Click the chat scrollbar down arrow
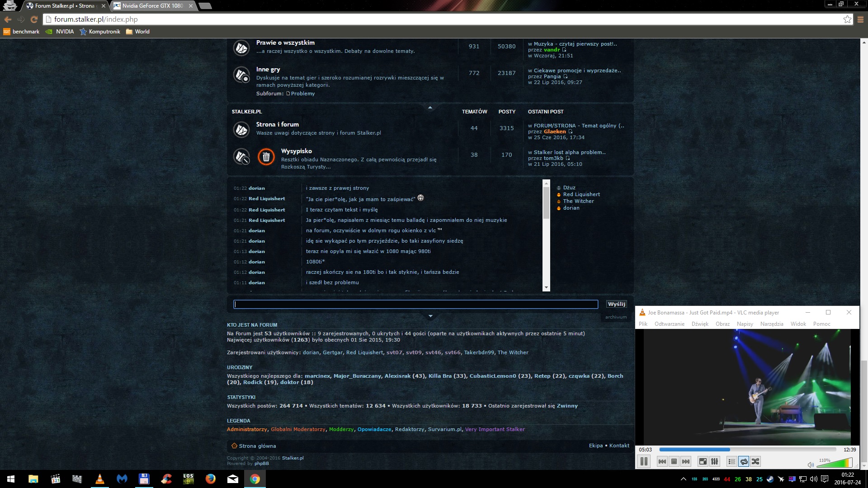 [x=546, y=287]
